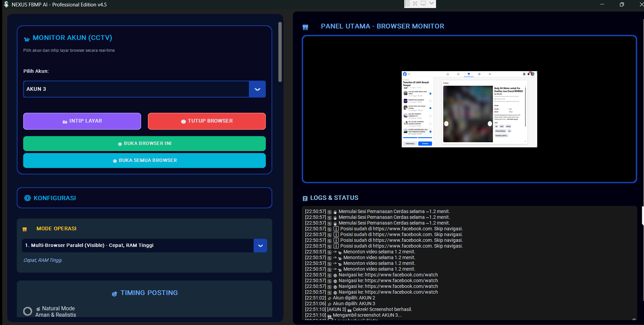Click the CCTV icon next to MONITOR AKUN

click(27, 39)
